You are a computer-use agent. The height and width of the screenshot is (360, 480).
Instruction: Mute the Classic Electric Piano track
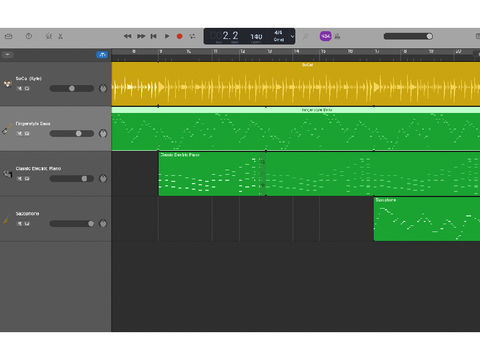coord(20,179)
